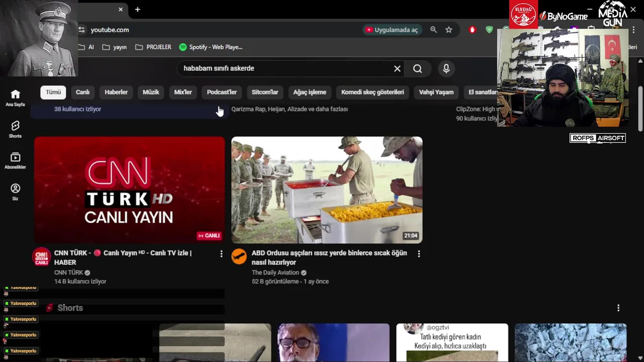This screenshot has width=644, height=362.
Task: Close the current browser tab
Action: coord(121,10)
